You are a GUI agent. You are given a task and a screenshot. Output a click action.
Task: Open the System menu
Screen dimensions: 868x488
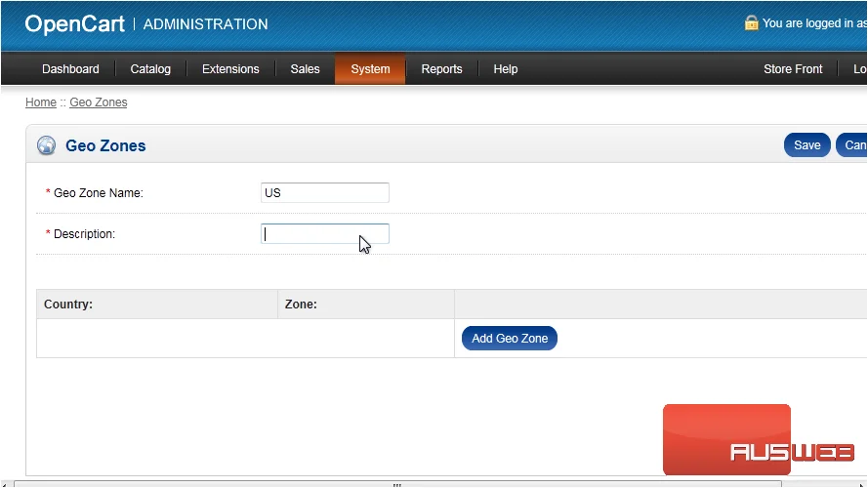click(370, 69)
